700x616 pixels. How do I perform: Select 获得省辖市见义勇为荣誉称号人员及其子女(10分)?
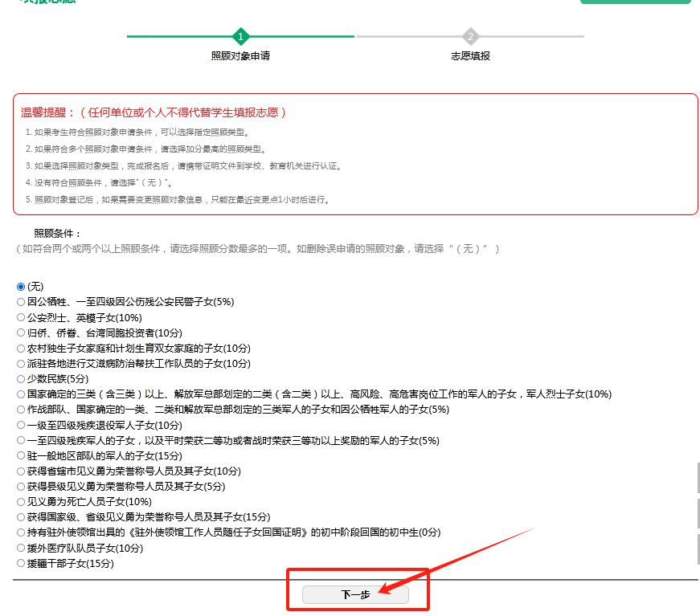pyautogui.click(x=21, y=471)
